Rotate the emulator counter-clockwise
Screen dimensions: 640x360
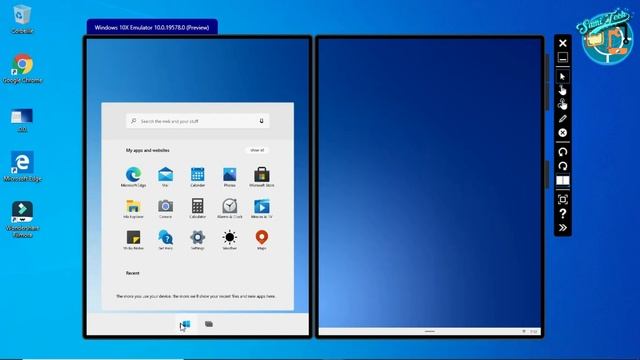click(x=562, y=152)
